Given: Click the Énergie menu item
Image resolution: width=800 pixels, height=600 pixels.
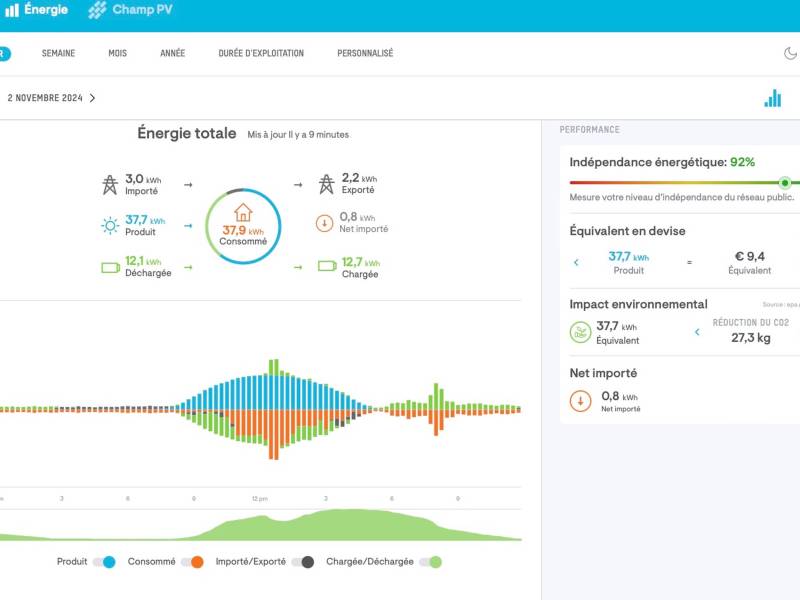Looking at the screenshot, I should (37, 11).
